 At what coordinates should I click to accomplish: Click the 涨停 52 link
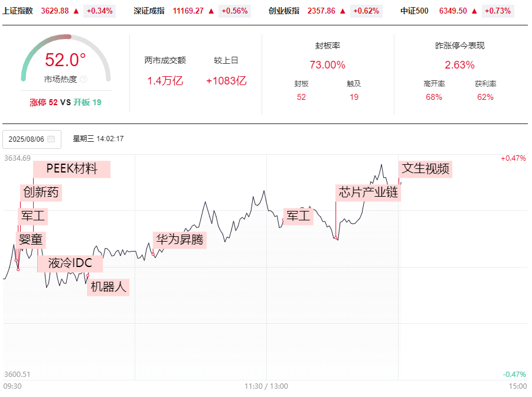pyautogui.click(x=44, y=103)
